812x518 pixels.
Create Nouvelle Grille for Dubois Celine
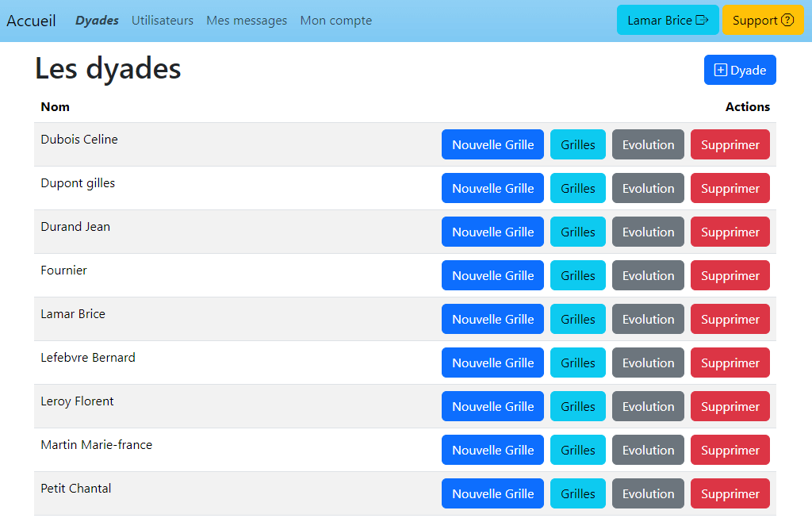(492, 144)
